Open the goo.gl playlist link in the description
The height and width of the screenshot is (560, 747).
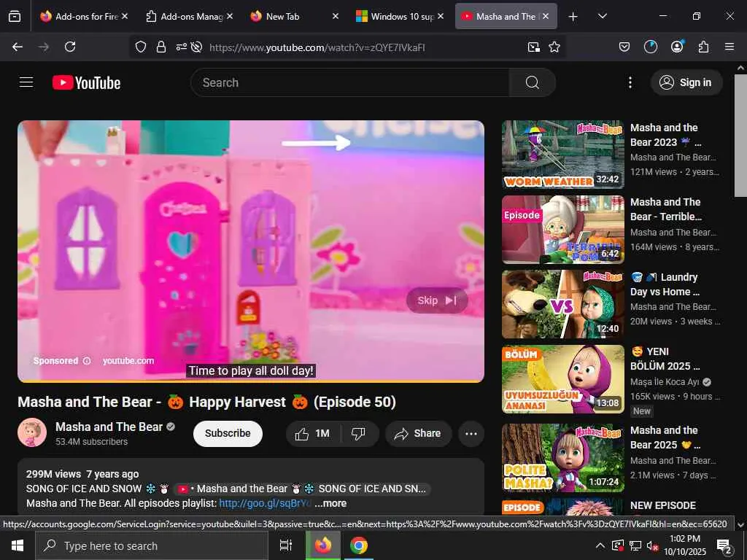point(265,503)
